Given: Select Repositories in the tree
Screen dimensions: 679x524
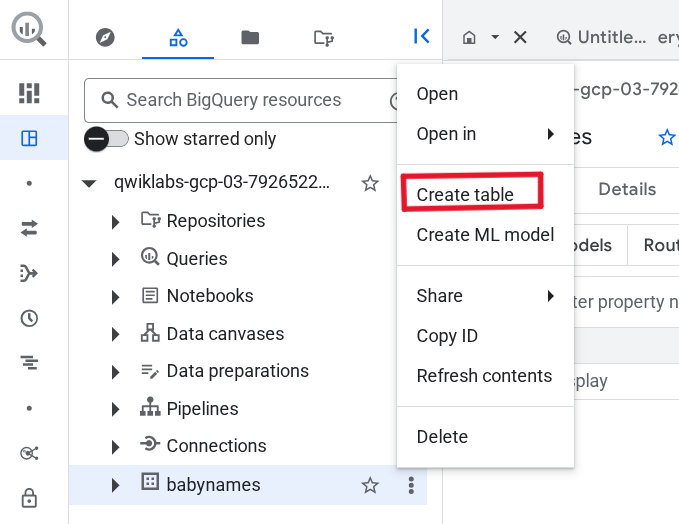Looking at the screenshot, I should pyautogui.click(x=216, y=221).
